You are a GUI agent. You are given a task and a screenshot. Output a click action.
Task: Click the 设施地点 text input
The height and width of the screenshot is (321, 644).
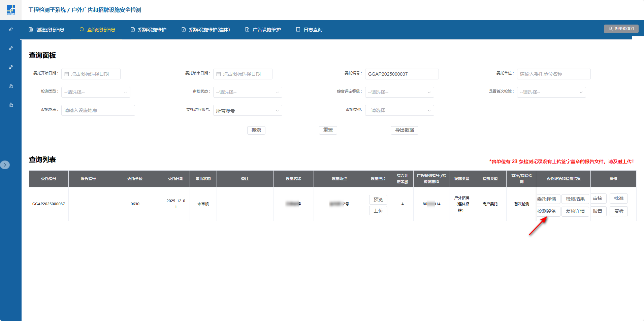pos(98,110)
